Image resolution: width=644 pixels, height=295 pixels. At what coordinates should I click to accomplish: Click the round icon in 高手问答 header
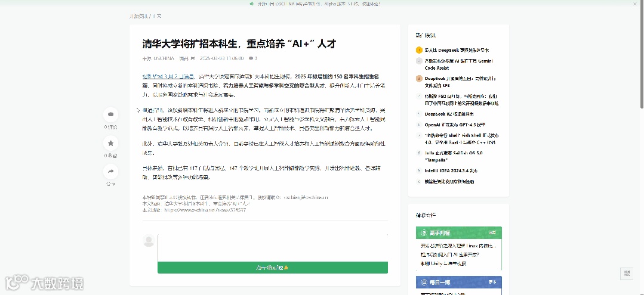423,232
